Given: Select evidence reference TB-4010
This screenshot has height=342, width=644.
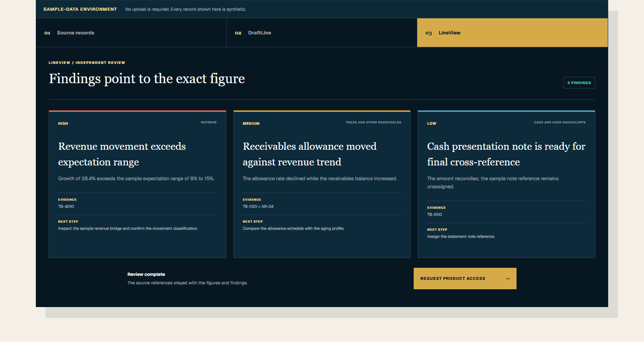Looking at the screenshot, I should click(x=66, y=207).
